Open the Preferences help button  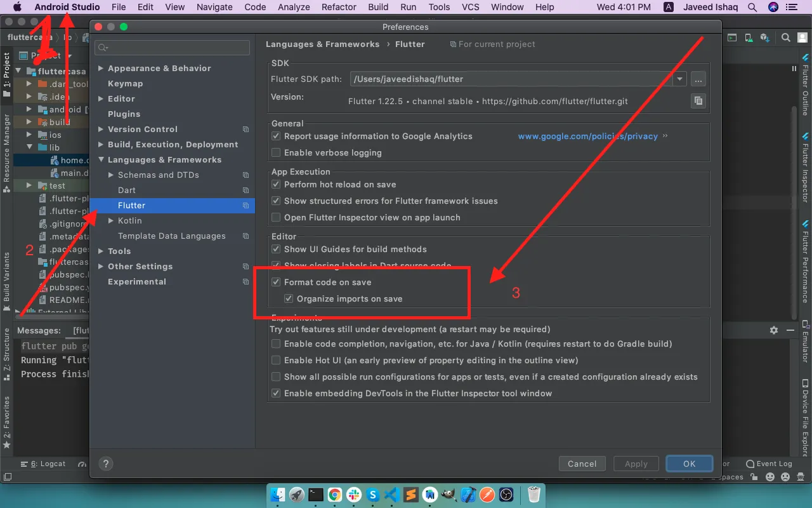coord(107,464)
